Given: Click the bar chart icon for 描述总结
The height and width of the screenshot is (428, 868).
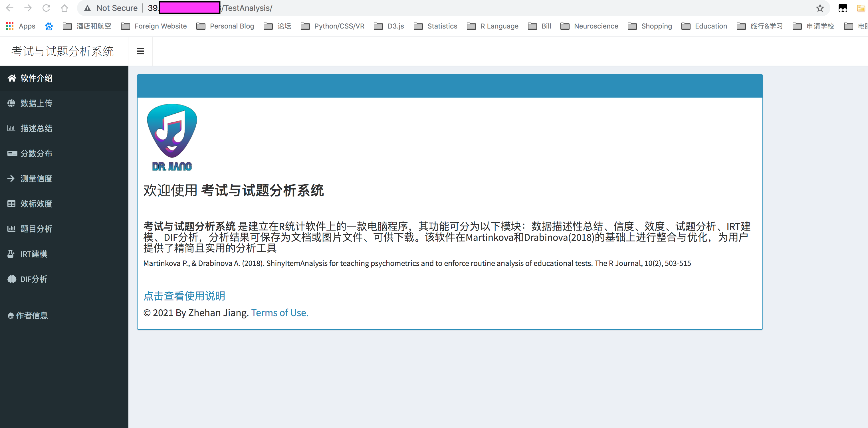Looking at the screenshot, I should tap(11, 128).
